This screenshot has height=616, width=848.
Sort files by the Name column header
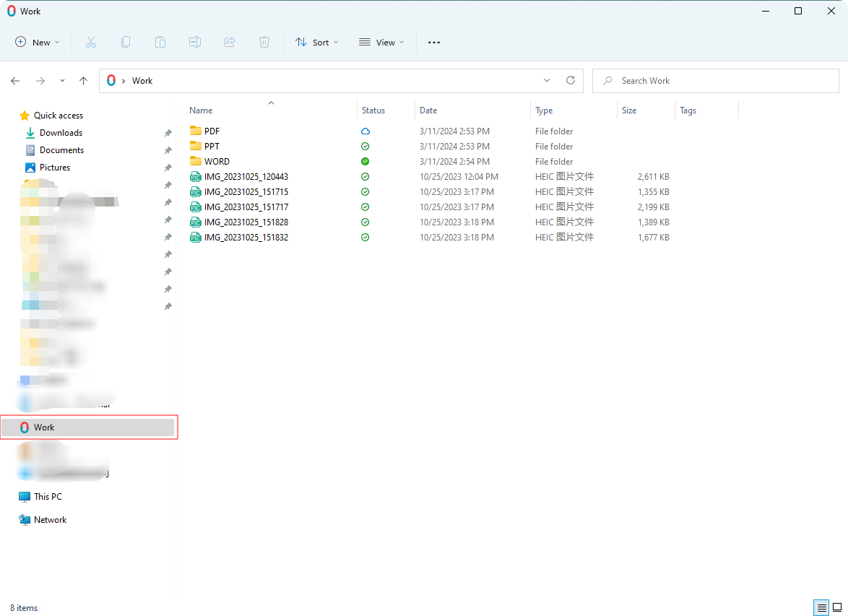[x=199, y=110]
